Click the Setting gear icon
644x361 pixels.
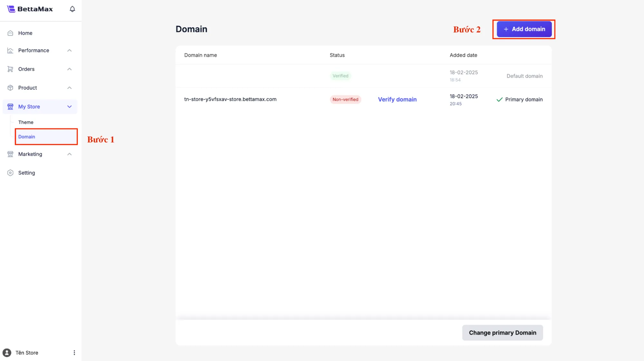(x=10, y=173)
